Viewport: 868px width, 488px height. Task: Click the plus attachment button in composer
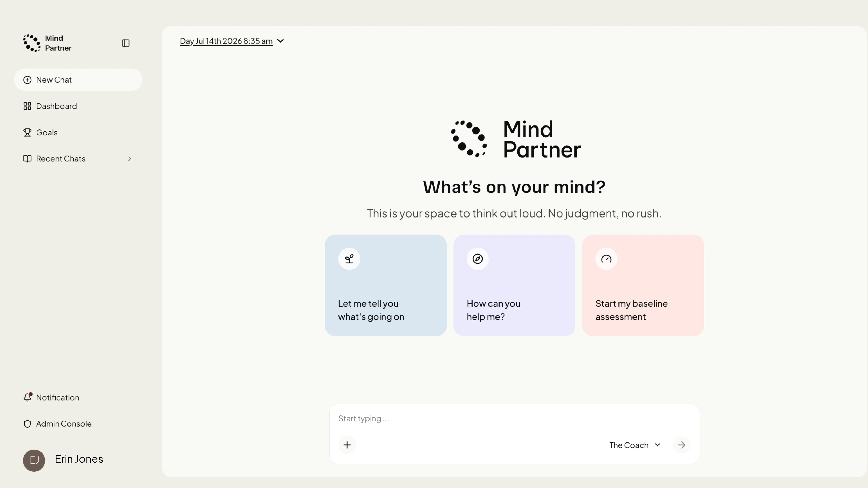[347, 445]
